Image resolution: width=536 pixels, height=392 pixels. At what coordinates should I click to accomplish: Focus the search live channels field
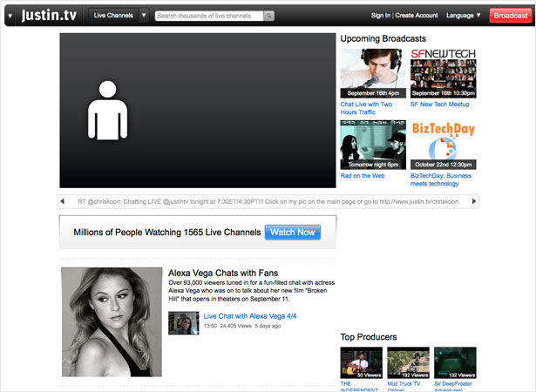point(209,16)
